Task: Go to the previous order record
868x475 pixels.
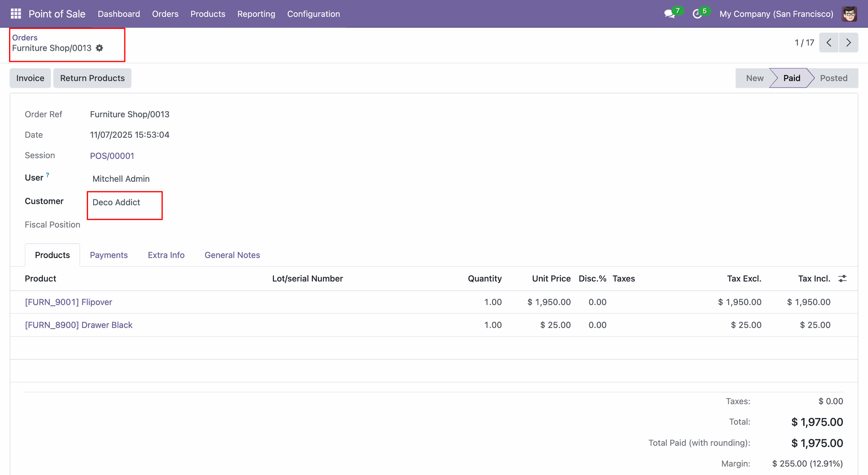Action: point(829,42)
